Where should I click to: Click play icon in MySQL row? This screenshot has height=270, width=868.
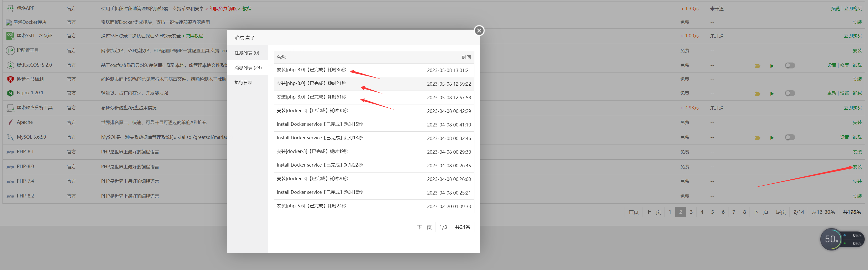click(x=772, y=138)
